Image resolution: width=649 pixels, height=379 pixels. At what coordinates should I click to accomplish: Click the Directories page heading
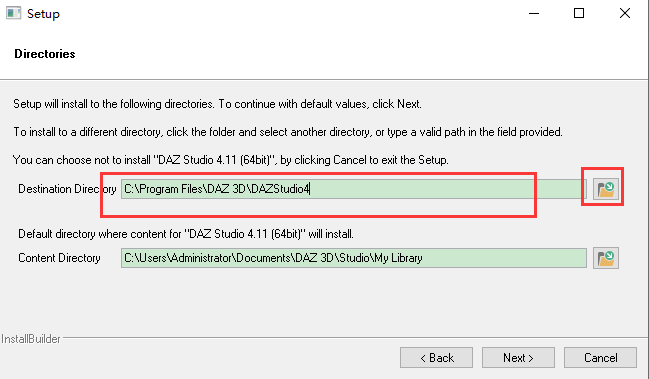click(45, 54)
